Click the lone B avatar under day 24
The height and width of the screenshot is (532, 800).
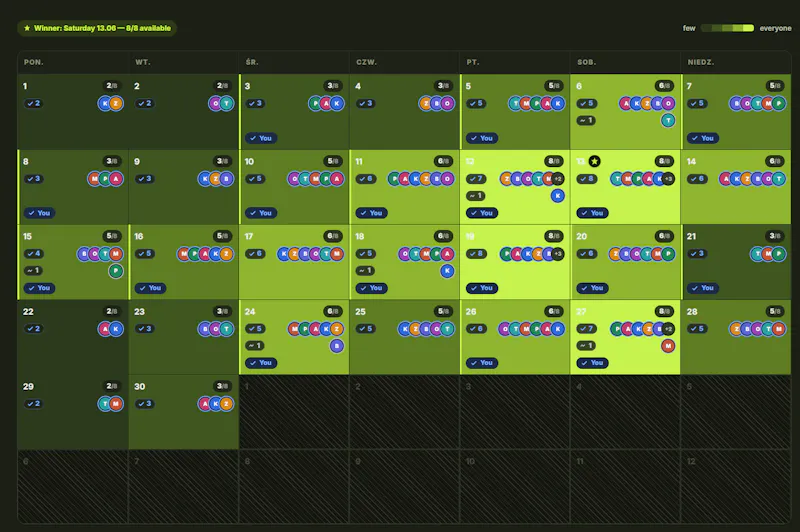pyautogui.click(x=337, y=346)
